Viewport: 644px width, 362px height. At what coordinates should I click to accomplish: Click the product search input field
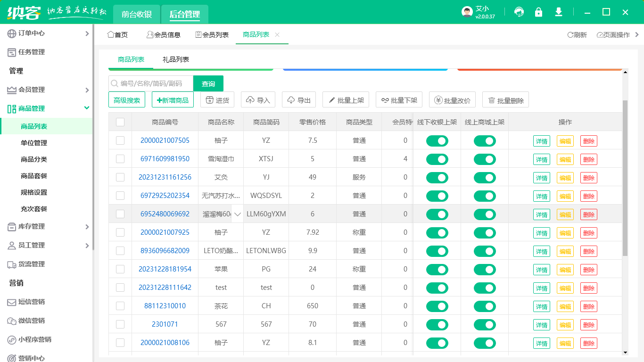[x=151, y=83]
